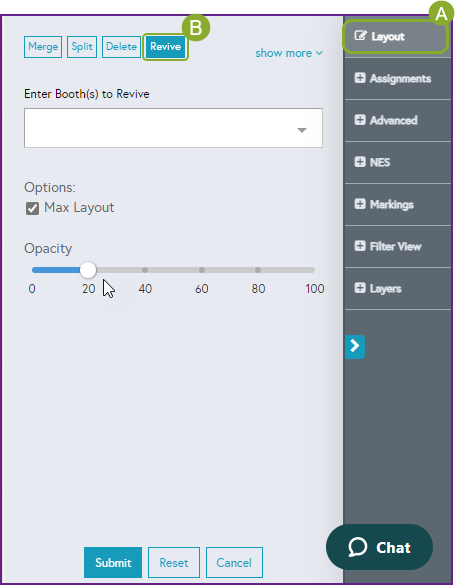Viewport: 455px width, 585px height.
Task: Click the plus icon beside Markings
Action: 360,204
